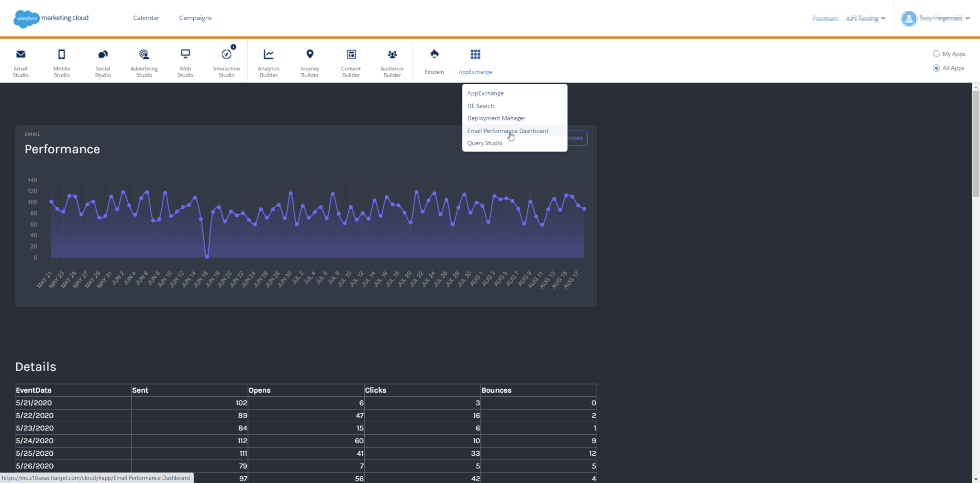Click the lowest chart point near JUN 16
Image resolution: width=980 pixels, height=483 pixels.
pos(207,257)
